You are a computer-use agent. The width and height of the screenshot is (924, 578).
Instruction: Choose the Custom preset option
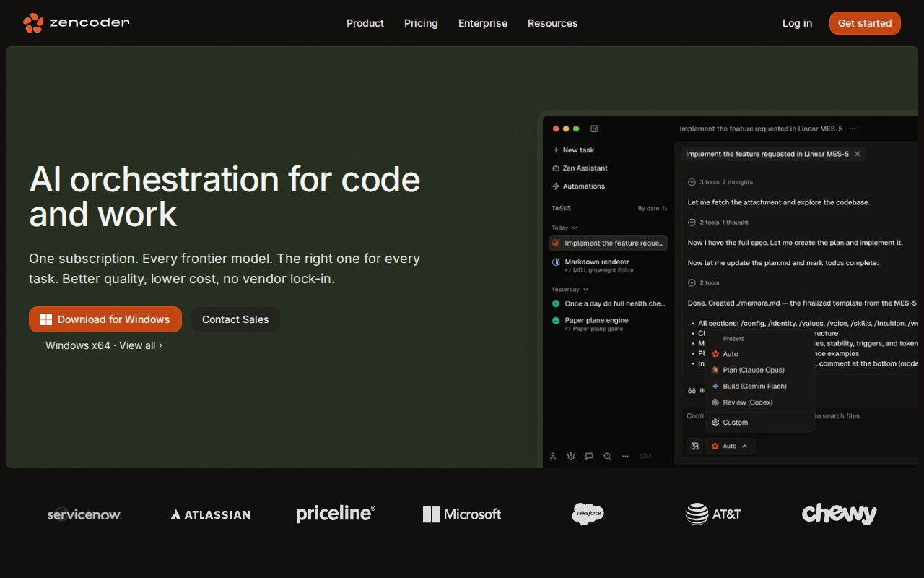tap(759, 423)
